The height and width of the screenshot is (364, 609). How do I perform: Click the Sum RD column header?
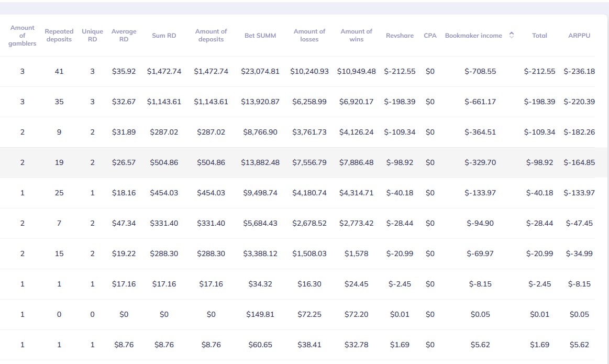164,36
